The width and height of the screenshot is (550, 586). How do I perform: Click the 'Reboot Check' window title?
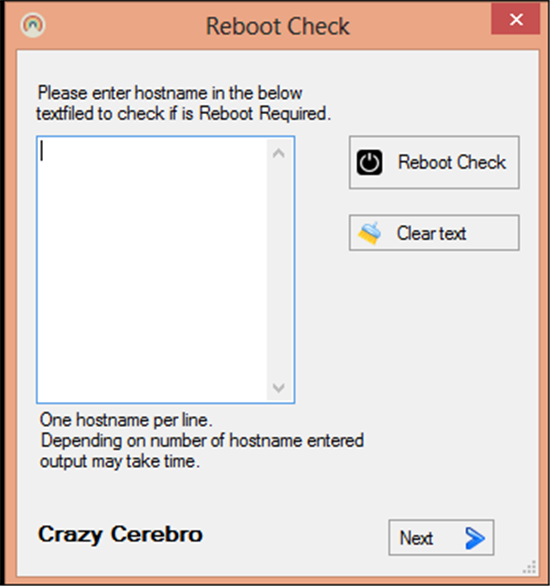pos(278,26)
